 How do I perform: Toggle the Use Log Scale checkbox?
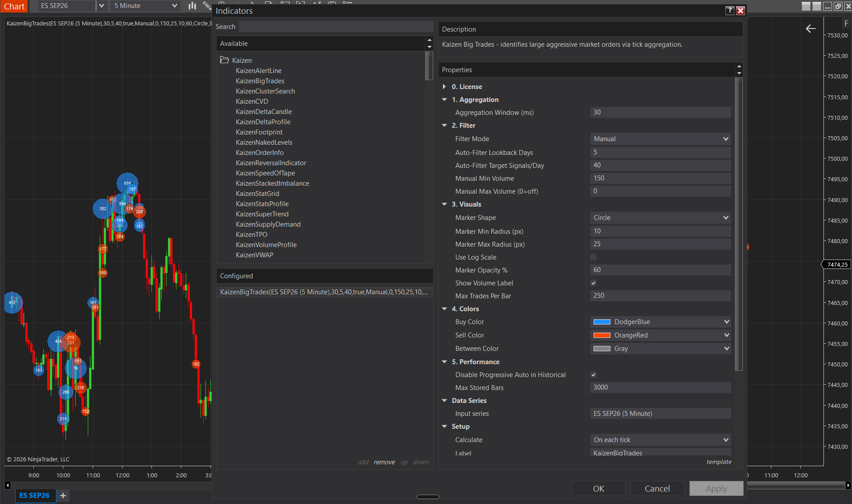click(x=593, y=257)
